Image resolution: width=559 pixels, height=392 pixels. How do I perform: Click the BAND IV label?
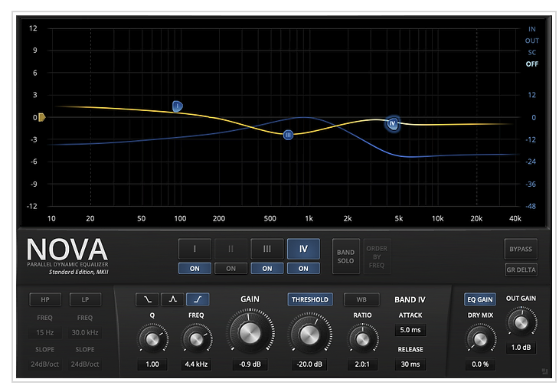[410, 299]
